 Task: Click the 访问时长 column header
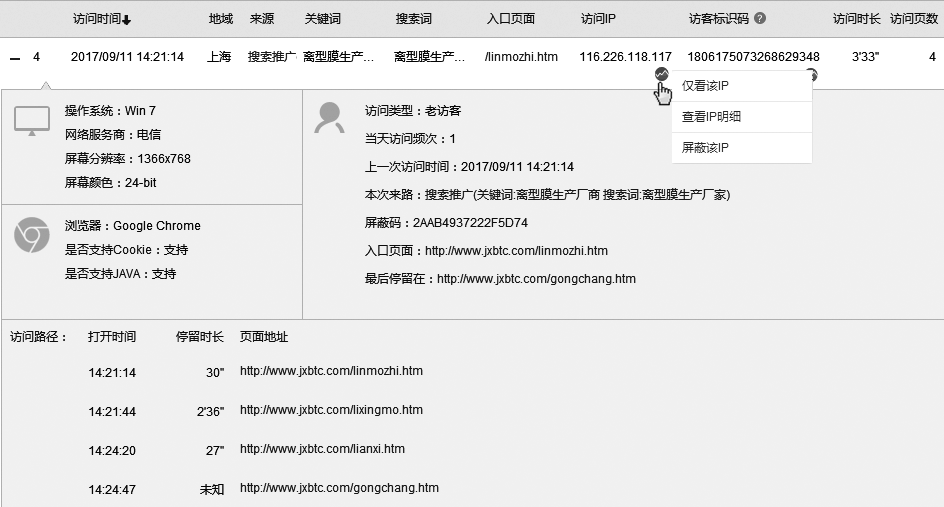(857, 18)
